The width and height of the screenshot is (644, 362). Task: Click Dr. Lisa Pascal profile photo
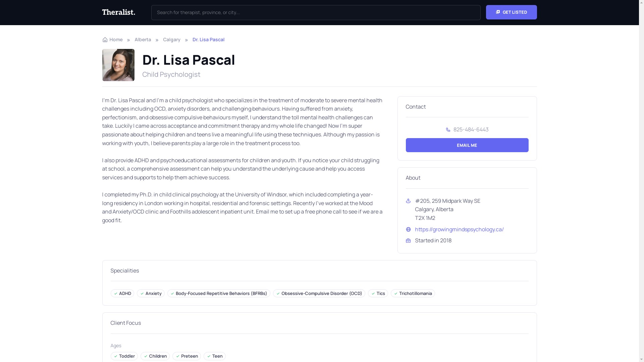[118, 65]
